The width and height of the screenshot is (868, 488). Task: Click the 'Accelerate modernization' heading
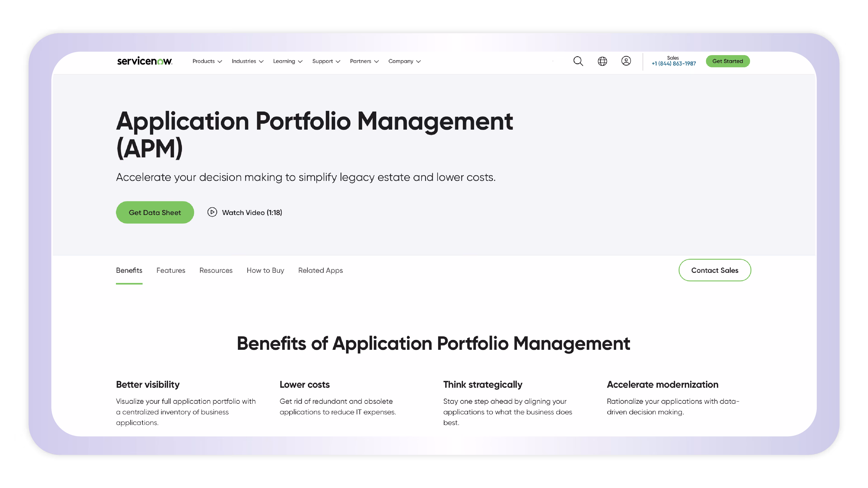click(662, 385)
